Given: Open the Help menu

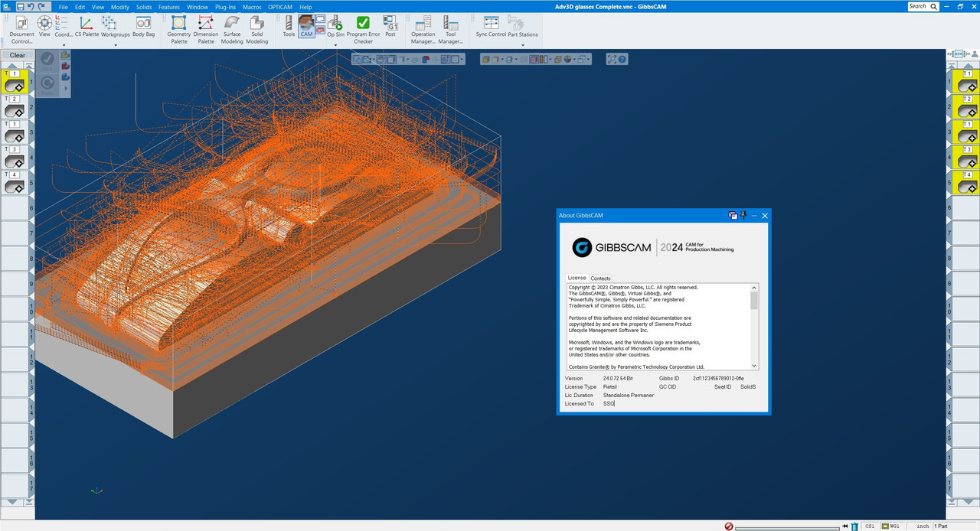Looking at the screenshot, I should [x=305, y=7].
